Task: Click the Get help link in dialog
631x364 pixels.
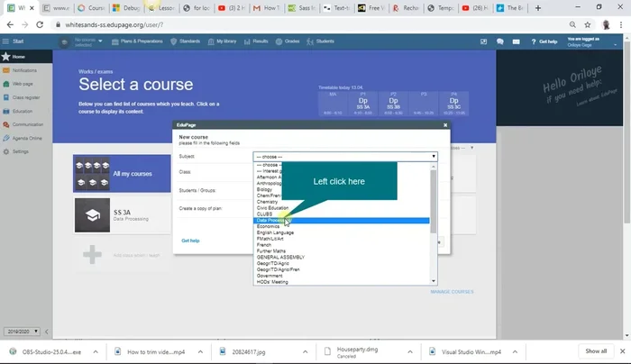Action: (x=190, y=241)
